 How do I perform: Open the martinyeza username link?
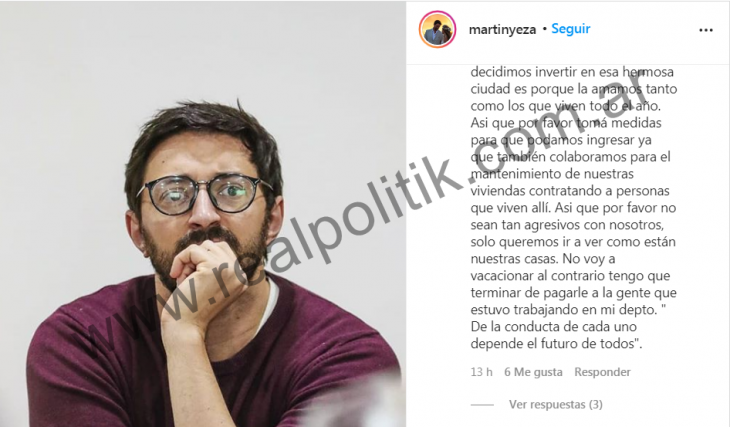click(x=502, y=30)
